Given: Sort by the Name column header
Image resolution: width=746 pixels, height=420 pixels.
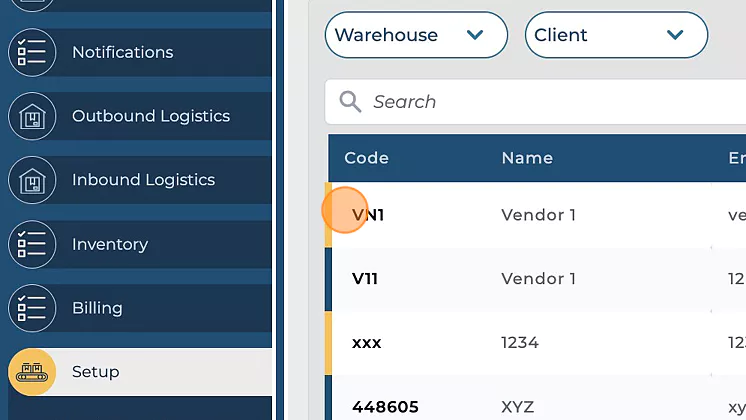Looking at the screenshot, I should coord(526,158).
